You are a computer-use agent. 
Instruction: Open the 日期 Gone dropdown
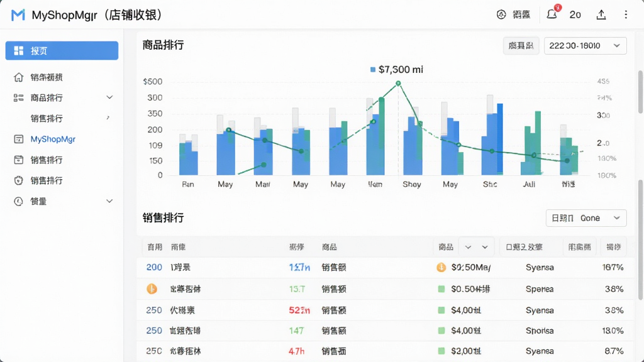[586, 218]
